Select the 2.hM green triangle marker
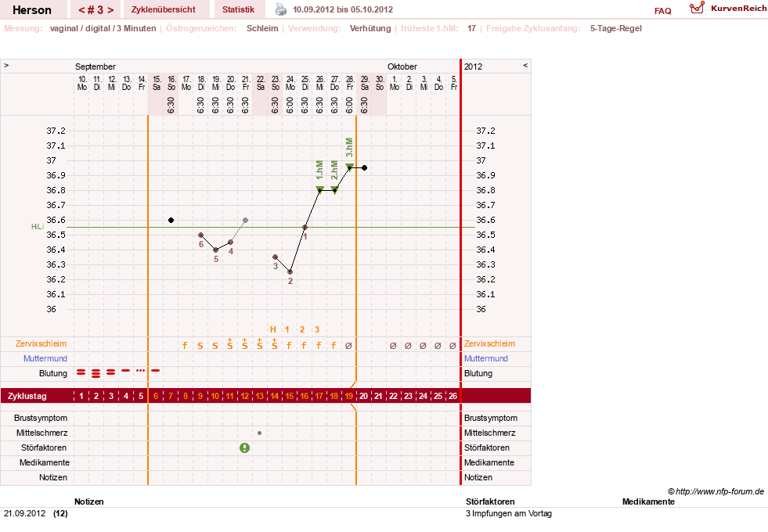The image size is (768, 532). click(334, 189)
